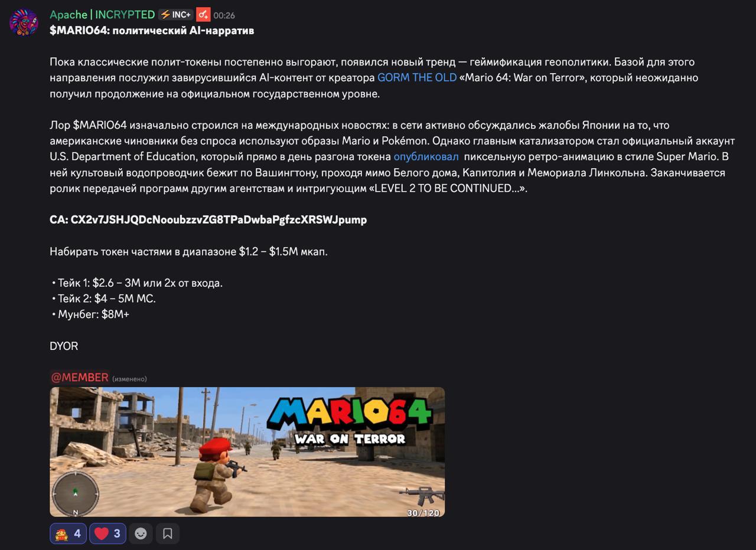Toggle the Mario emoji reaction with count 4

click(x=69, y=533)
